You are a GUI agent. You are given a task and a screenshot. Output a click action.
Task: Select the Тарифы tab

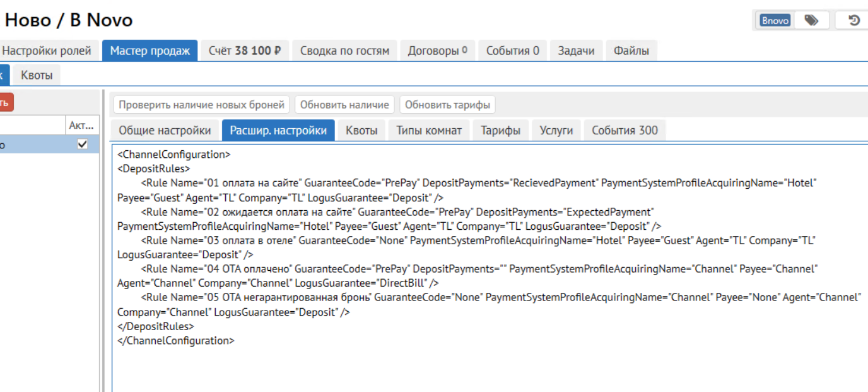[x=500, y=131]
